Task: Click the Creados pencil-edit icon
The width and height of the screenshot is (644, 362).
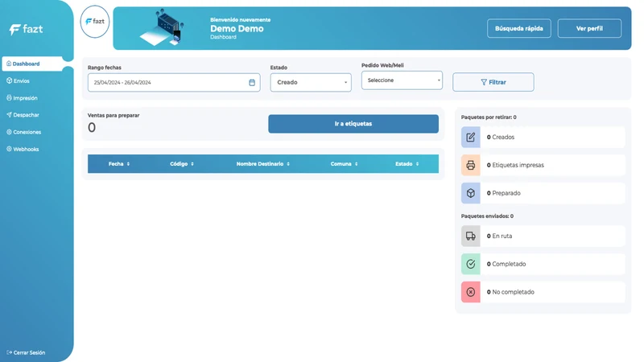Action: coord(471,137)
